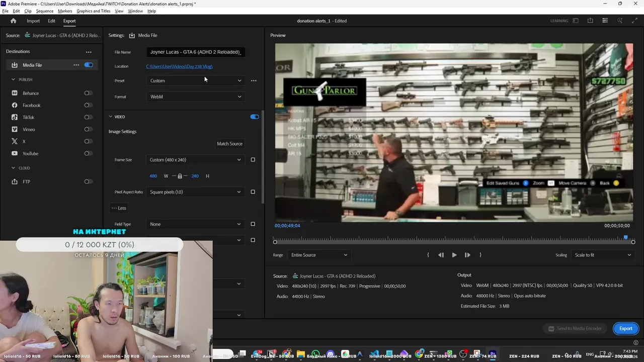
Task: Open the search help magnifier icon
Action: click(620, 21)
